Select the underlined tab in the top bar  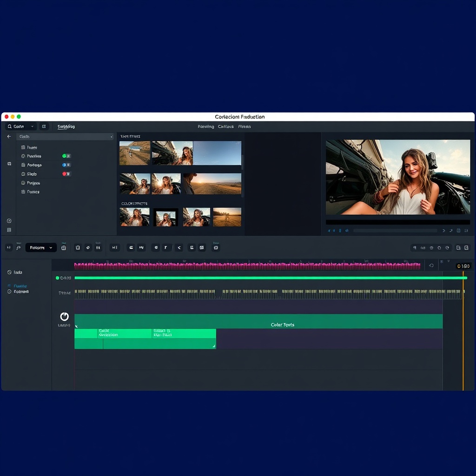tap(66, 126)
